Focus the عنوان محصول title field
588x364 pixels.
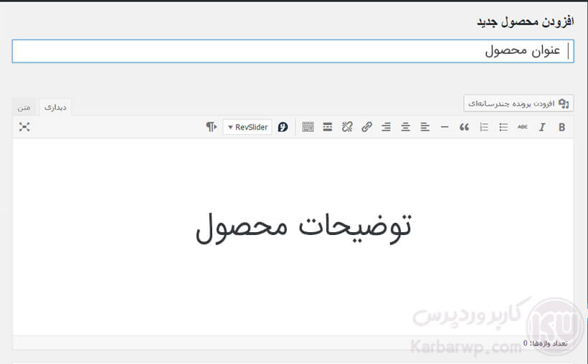pyautogui.click(x=293, y=51)
